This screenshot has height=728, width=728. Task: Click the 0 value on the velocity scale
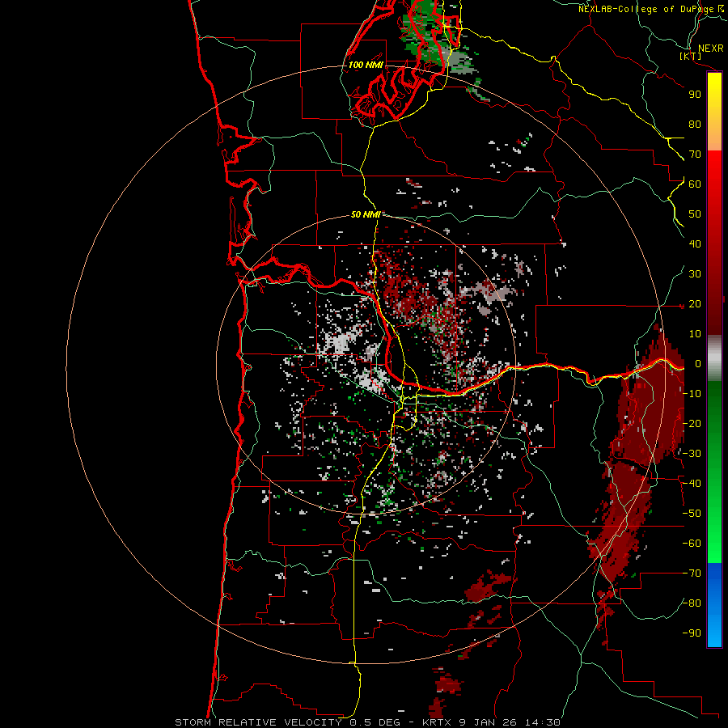pos(697,364)
